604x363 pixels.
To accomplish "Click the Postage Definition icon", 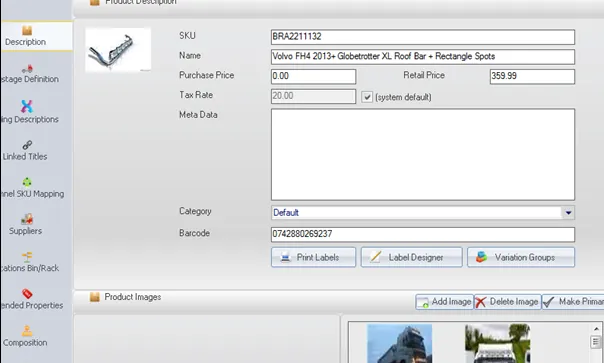I will pos(27,69).
